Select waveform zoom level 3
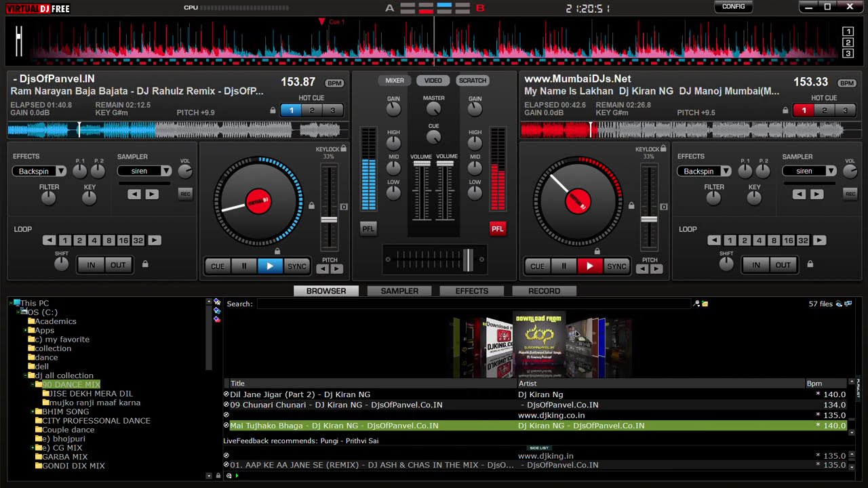Image resolution: width=868 pixels, height=488 pixels. tap(848, 54)
